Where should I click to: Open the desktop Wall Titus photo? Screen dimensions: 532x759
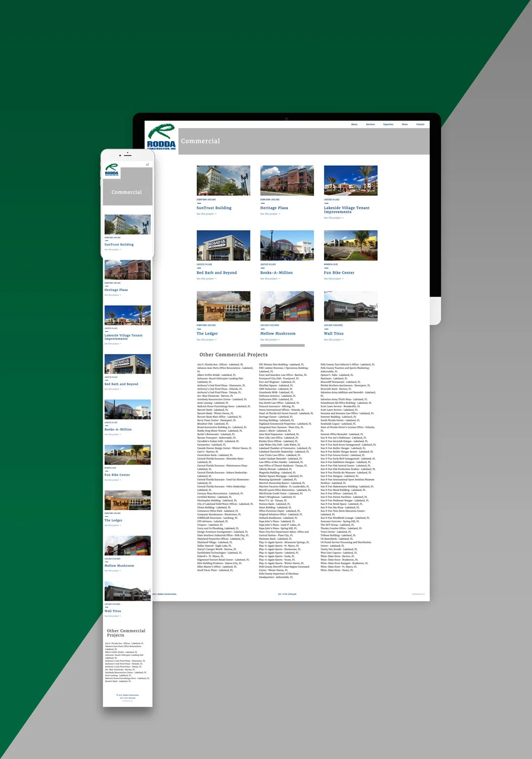[x=351, y=306]
